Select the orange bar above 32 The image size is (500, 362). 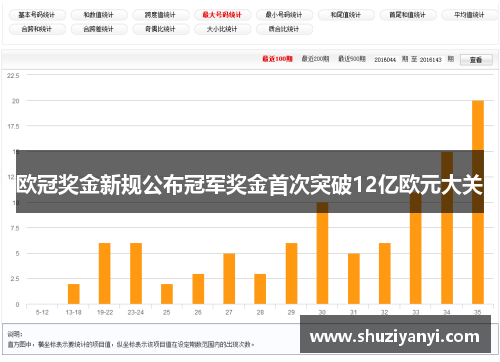click(x=385, y=274)
